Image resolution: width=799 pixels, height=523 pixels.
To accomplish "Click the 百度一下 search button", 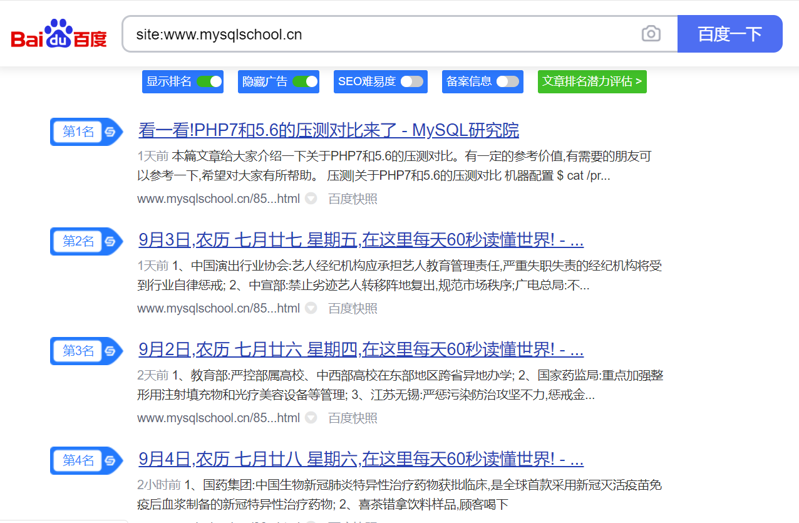I will (730, 34).
